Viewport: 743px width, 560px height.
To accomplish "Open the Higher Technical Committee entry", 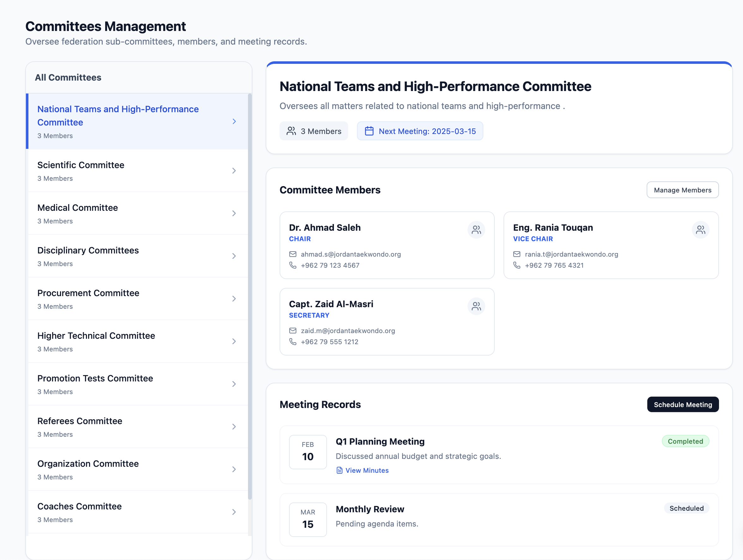I will (96, 336).
